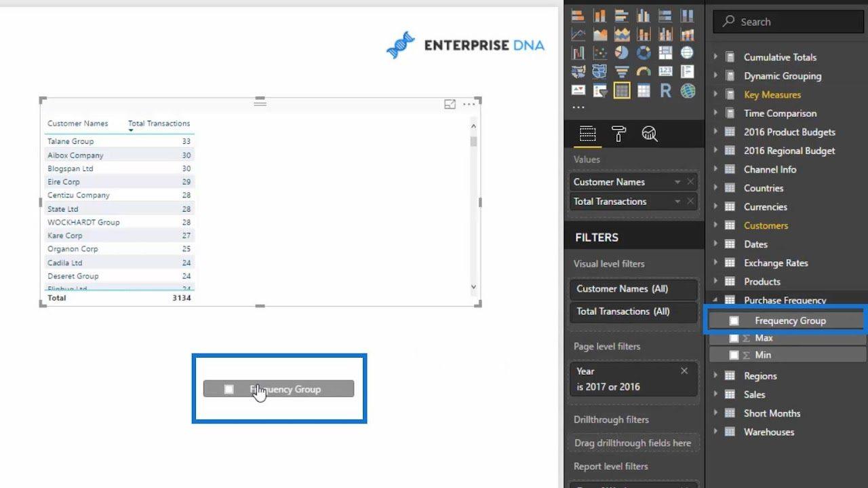The height and width of the screenshot is (488, 868).
Task: Check the Frequency Group field in Fields list
Action: coord(734,321)
